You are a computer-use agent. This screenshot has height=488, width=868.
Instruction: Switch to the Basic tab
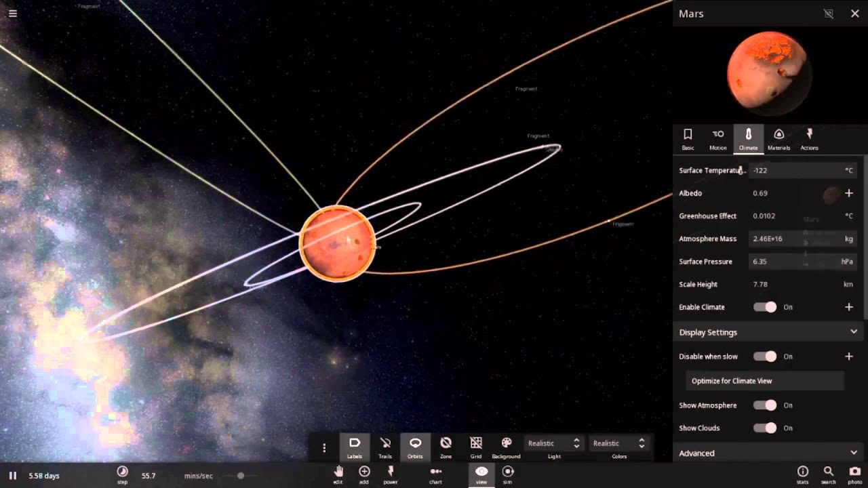coord(688,139)
